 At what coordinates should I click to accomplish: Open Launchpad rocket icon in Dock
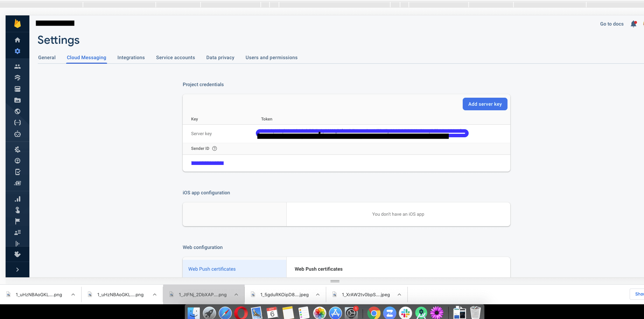(209, 313)
